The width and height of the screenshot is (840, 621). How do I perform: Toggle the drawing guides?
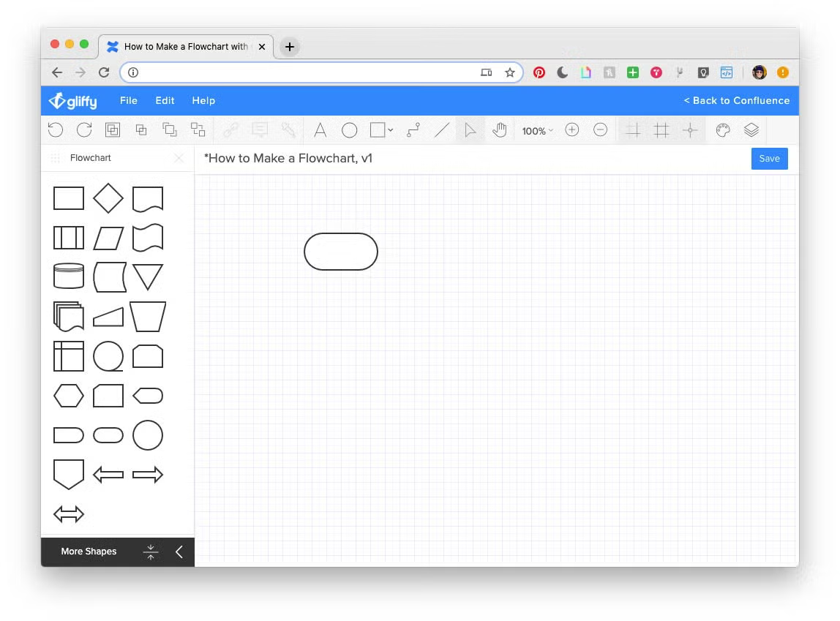click(634, 130)
